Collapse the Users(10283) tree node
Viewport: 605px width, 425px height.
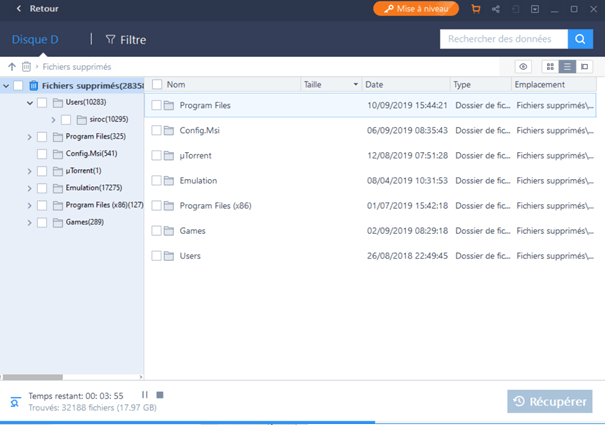[30, 102]
